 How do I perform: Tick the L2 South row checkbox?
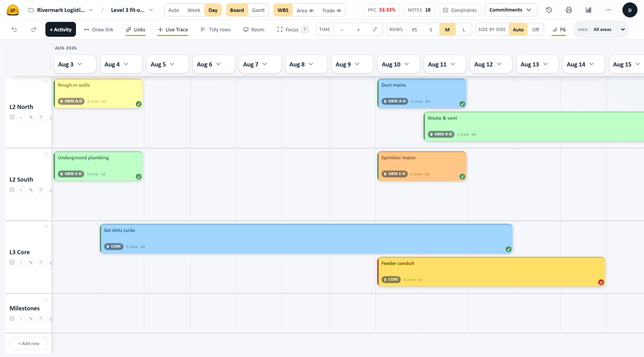tap(12, 190)
